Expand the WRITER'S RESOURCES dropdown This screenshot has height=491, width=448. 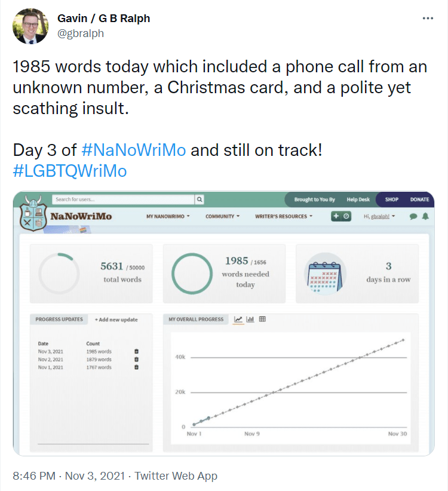[284, 216]
